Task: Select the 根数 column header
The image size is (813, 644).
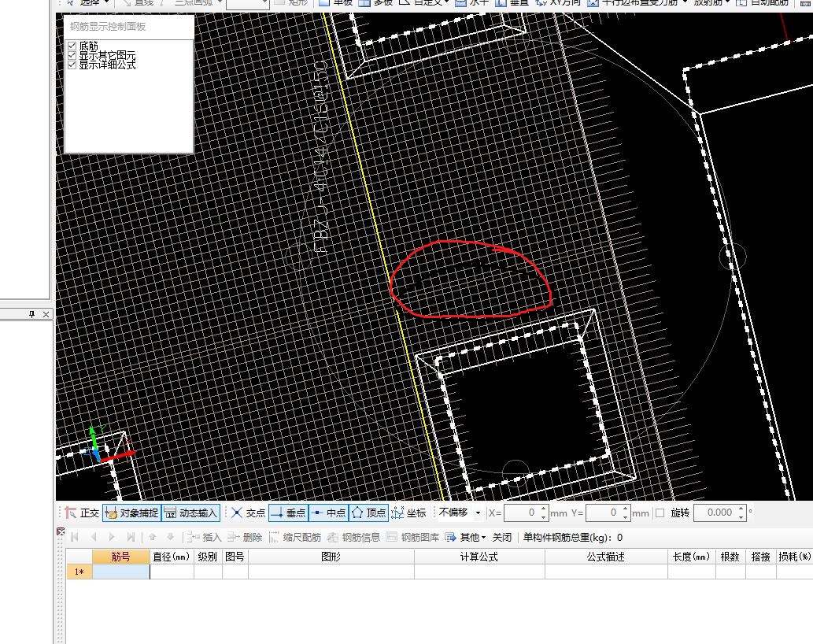Action: (730, 557)
